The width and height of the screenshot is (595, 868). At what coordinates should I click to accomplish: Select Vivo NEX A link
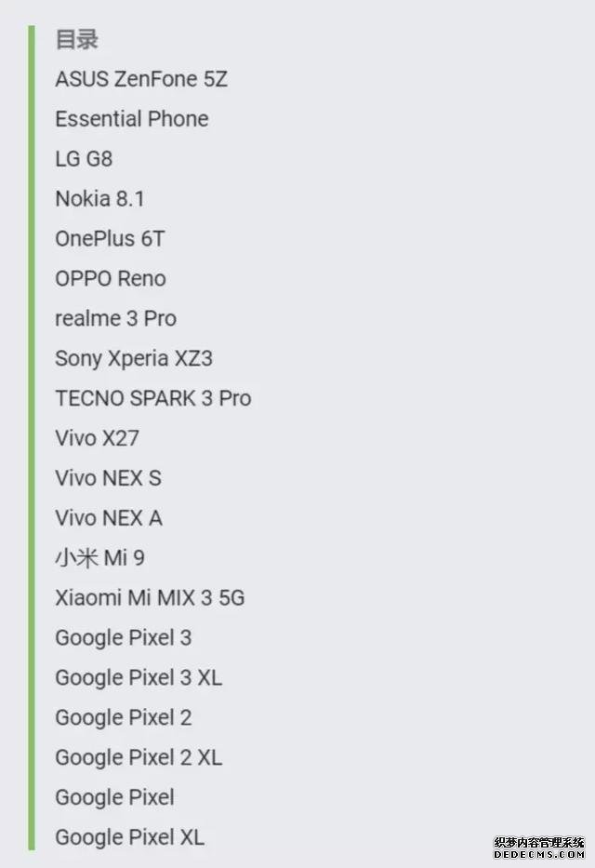coord(109,518)
